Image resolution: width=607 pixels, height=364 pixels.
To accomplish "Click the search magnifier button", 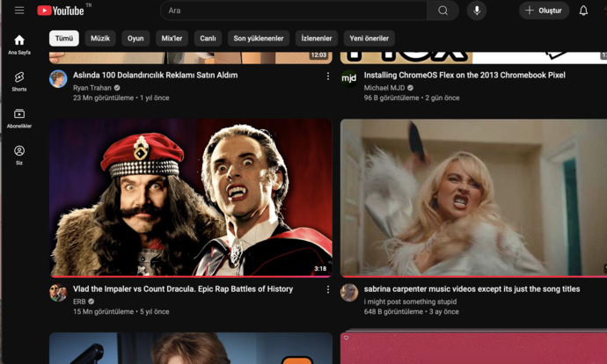I will (x=442, y=11).
